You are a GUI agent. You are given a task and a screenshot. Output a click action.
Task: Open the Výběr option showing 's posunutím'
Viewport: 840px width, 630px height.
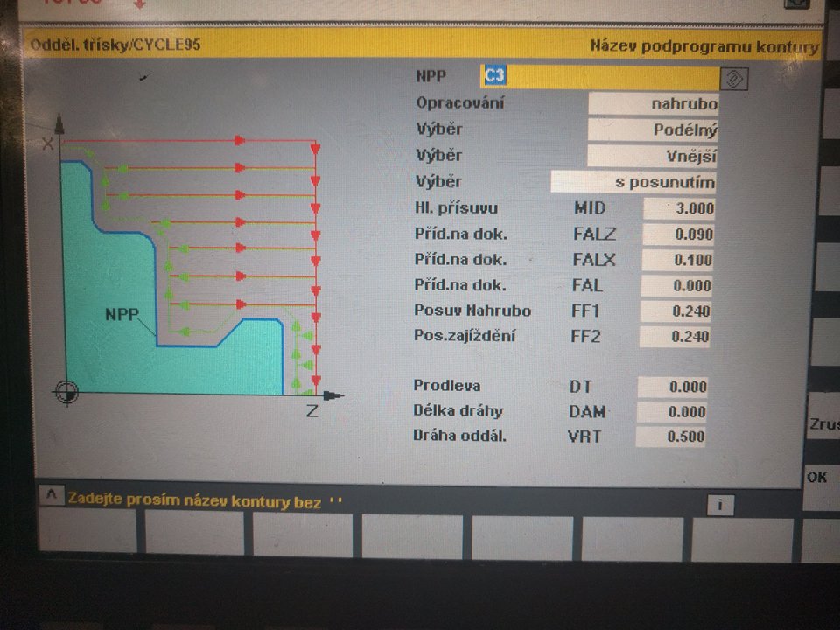point(634,182)
